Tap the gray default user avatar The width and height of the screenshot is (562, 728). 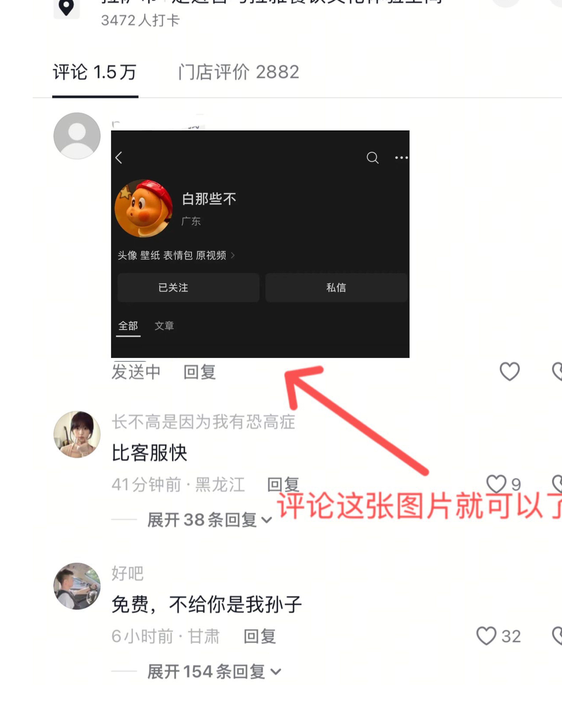point(77,136)
